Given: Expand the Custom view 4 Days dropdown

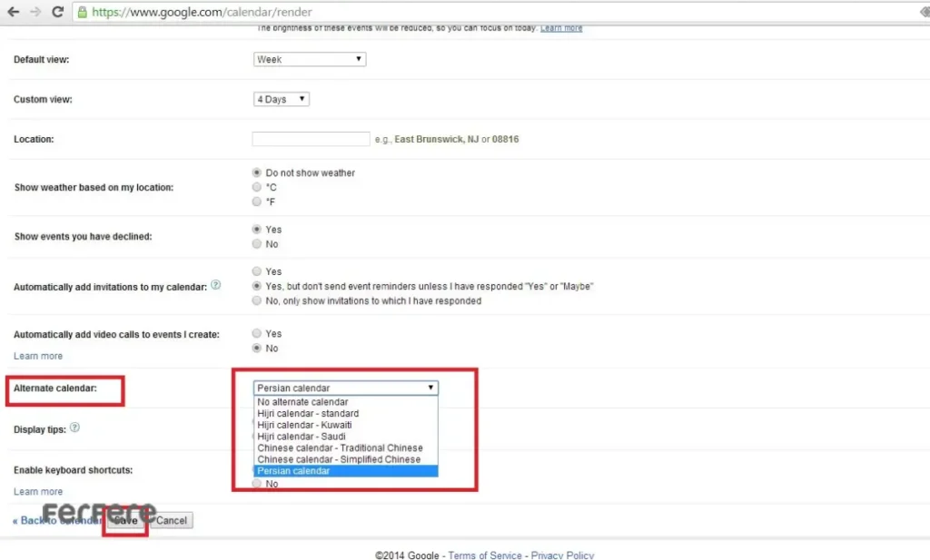Looking at the screenshot, I should (282, 100).
